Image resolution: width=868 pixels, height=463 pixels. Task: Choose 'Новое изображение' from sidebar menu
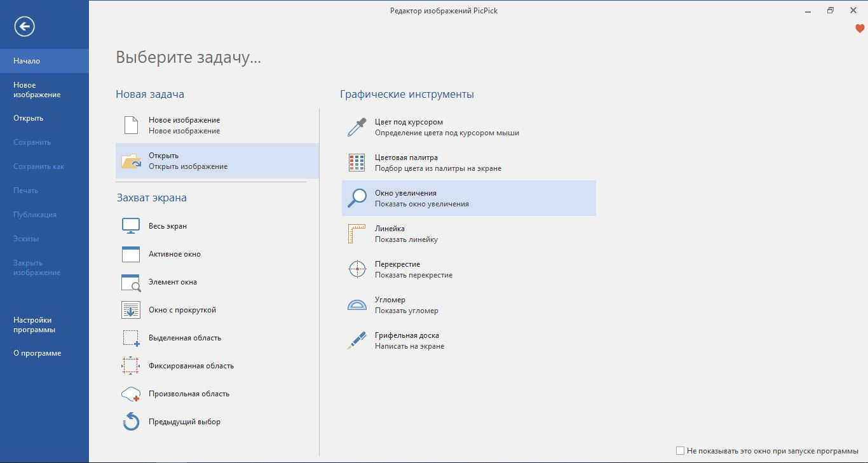[37, 90]
